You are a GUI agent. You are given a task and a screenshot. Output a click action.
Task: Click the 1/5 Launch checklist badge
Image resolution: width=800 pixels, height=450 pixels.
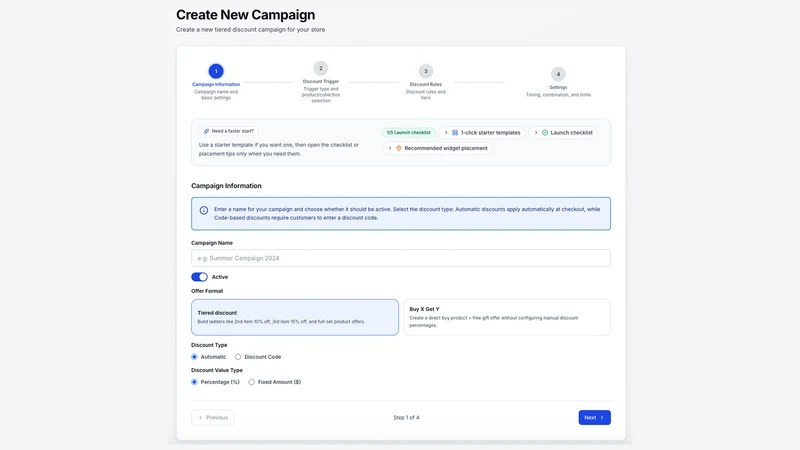click(x=409, y=133)
